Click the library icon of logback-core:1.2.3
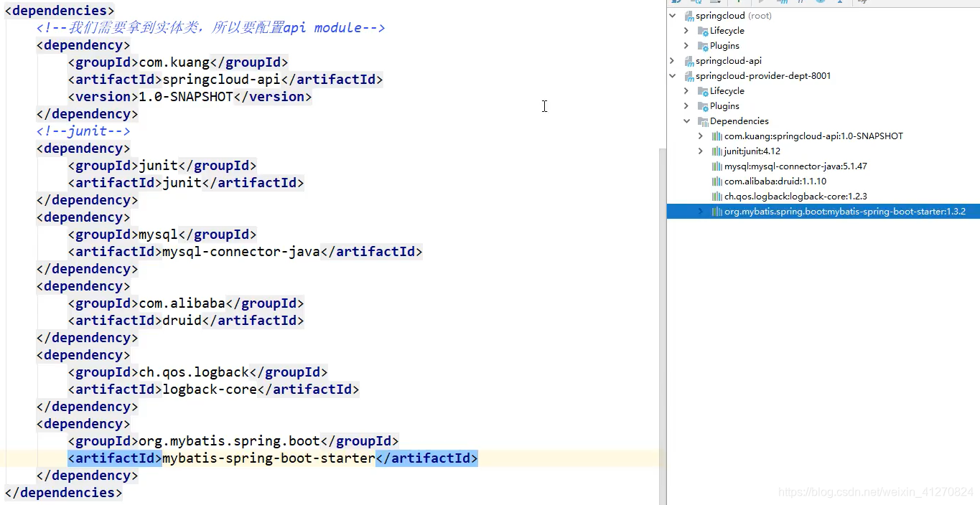Image resolution: width=980 pixels, height=505 pixels. coord(717,197)
